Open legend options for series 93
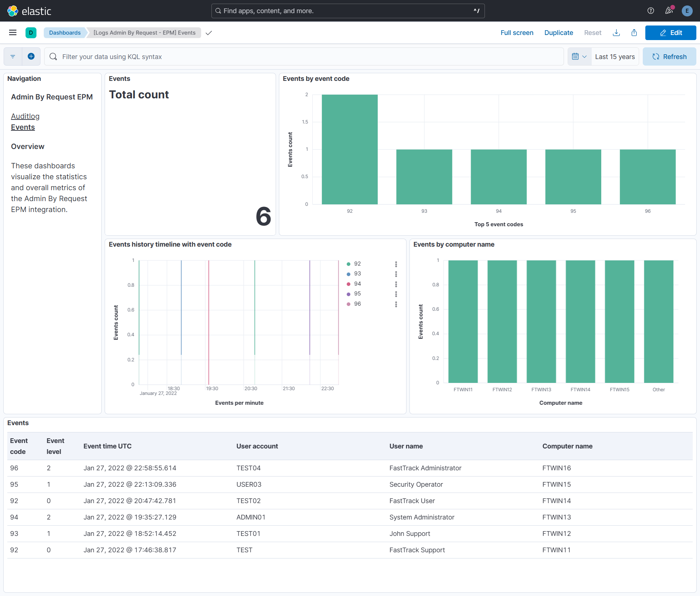 pos(396,274)
